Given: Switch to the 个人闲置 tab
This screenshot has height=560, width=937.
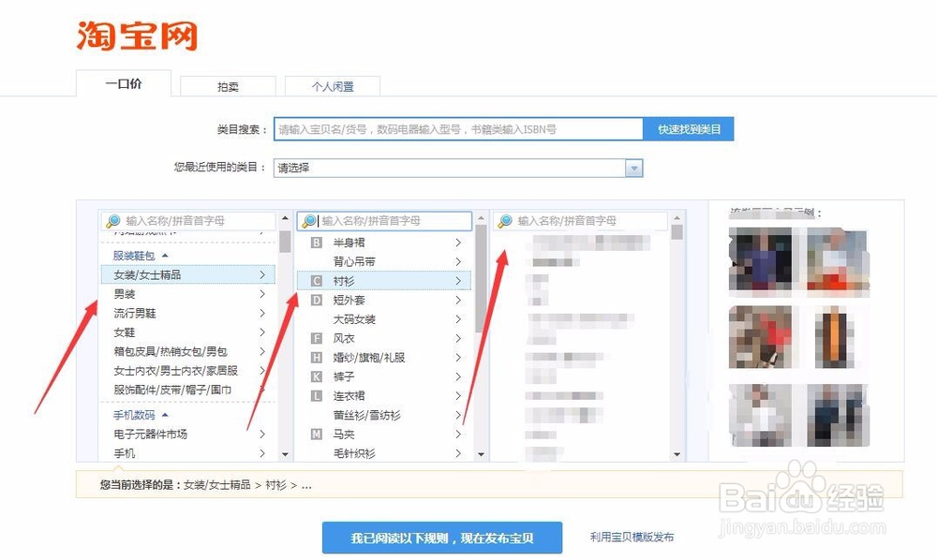Looking at the screenshot, I should [x=333, y=86].
